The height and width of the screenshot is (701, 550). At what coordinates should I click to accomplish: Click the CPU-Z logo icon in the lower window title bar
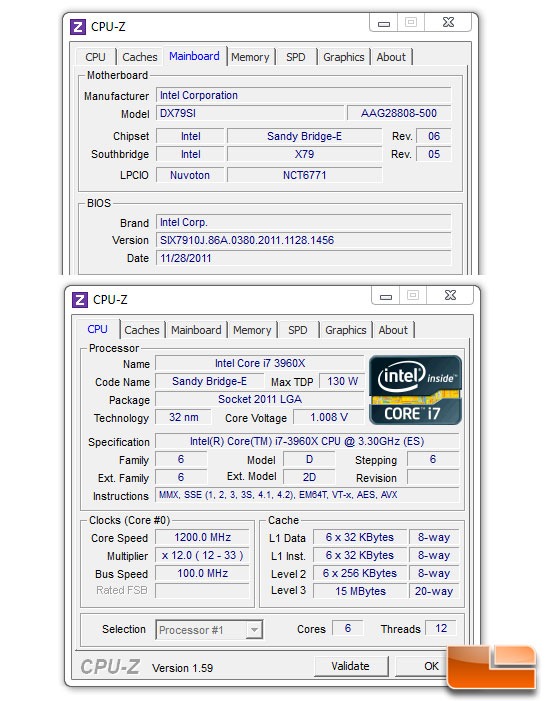click(80, 300)
